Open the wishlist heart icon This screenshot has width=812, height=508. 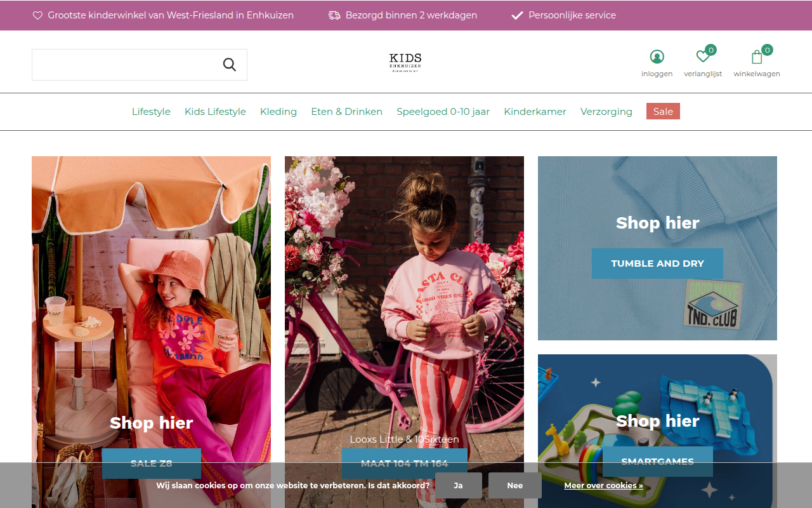(703, 57)
